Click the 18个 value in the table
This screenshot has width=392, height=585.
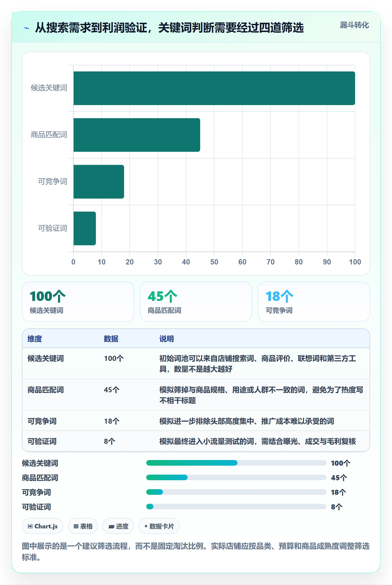pos(112,421)
